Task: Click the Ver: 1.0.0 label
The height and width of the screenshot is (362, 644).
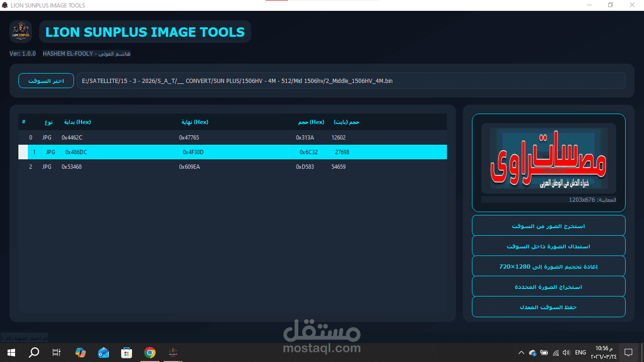Action: click(x=23, y=54)
